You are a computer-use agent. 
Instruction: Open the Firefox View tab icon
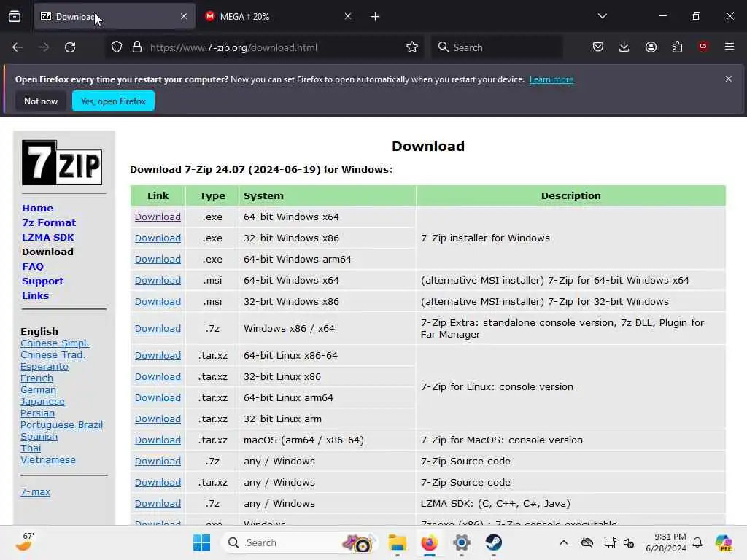pyautogui.click(x=15, y=17)
